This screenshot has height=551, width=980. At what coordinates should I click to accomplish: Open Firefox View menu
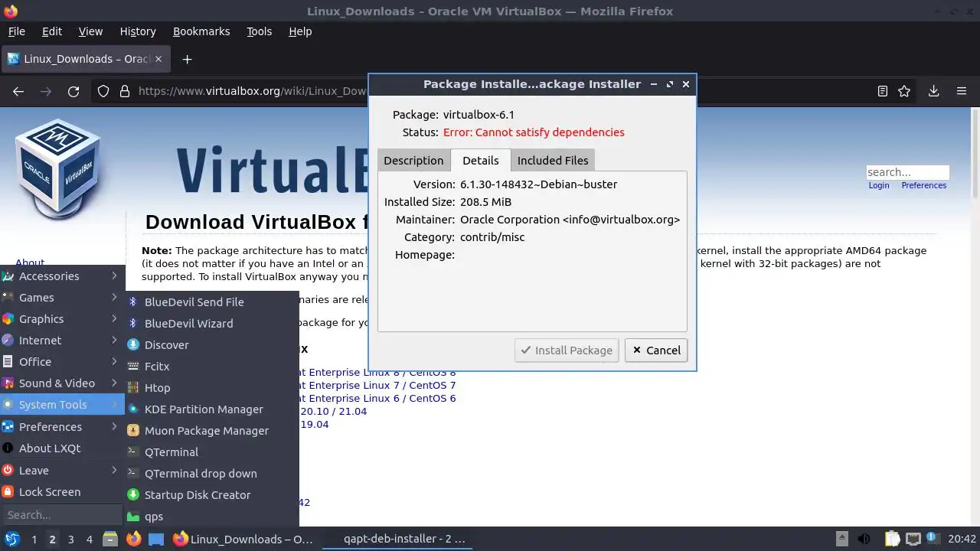(x=90, y=31)
